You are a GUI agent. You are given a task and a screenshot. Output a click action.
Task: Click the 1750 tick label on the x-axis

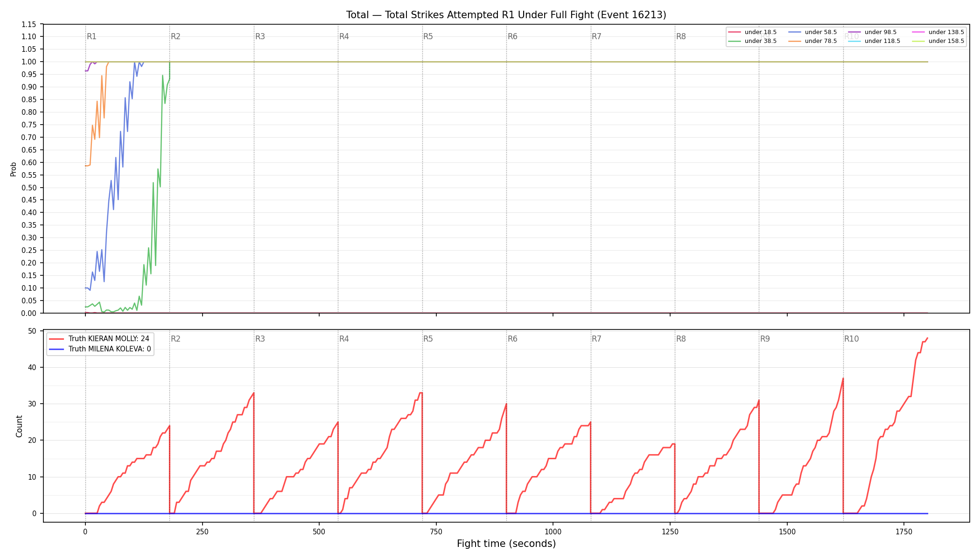click(904, 532)
